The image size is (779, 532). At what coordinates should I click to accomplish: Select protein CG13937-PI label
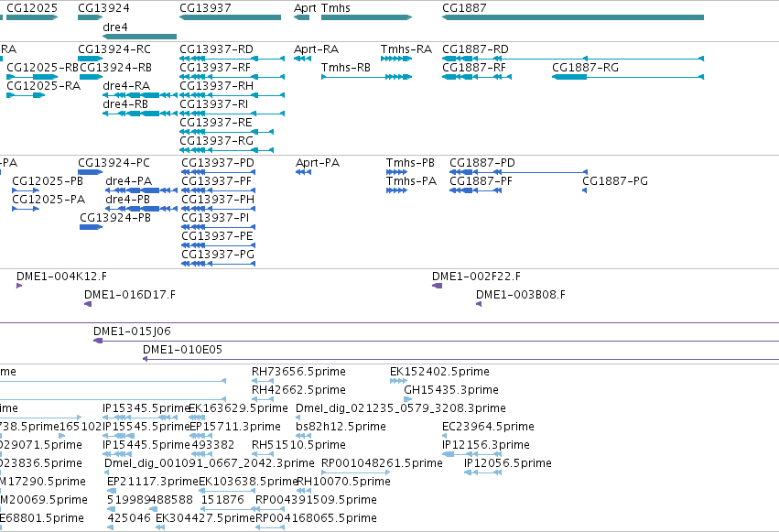215,218
